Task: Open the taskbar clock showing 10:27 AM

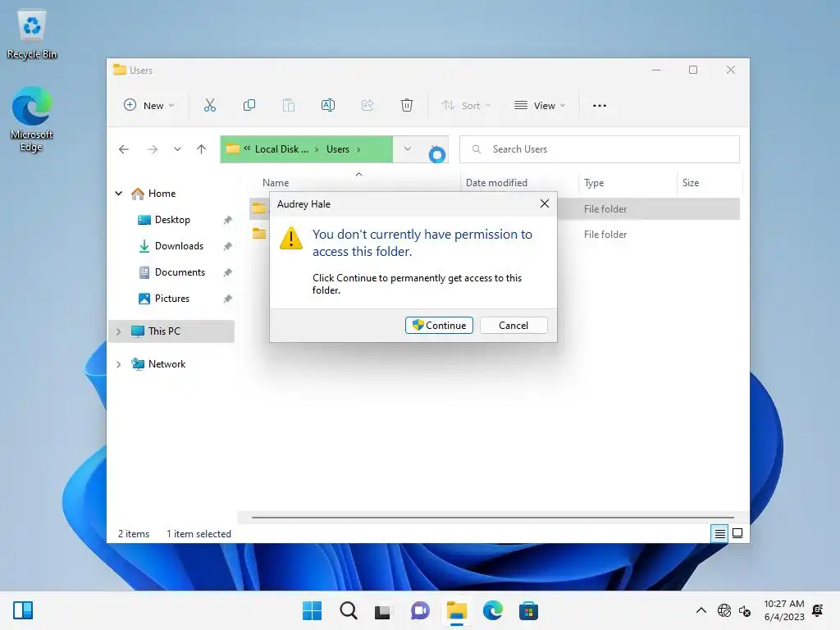Action: click(783, 610)
